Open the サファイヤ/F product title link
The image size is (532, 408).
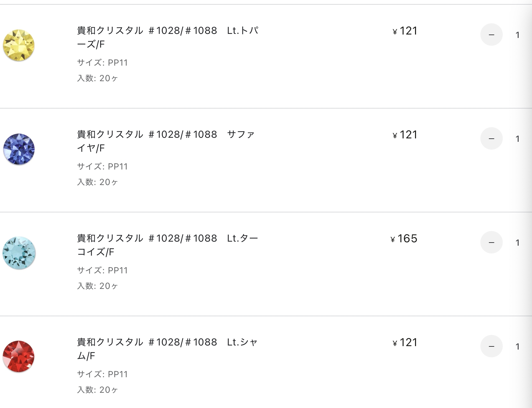tap(166, 141)
